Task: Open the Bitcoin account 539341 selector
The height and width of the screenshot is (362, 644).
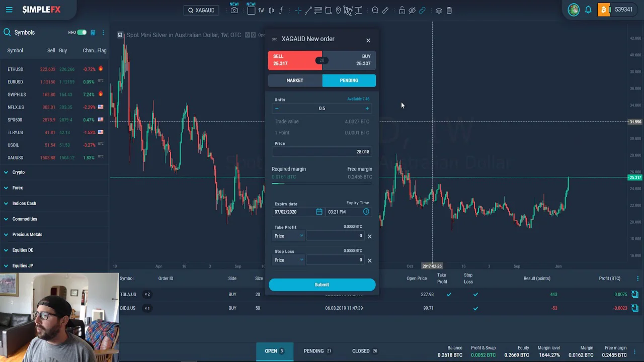Action: point(617,10)
